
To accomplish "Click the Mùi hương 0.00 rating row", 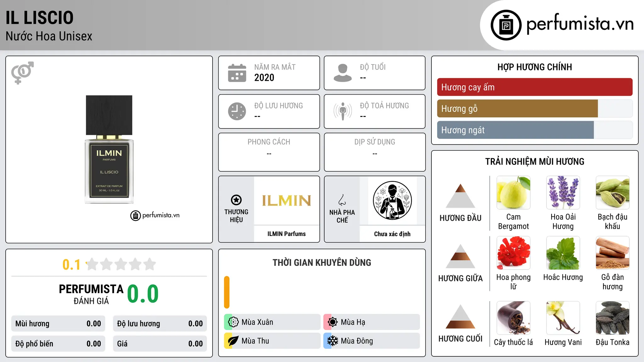I will (58, 324).
